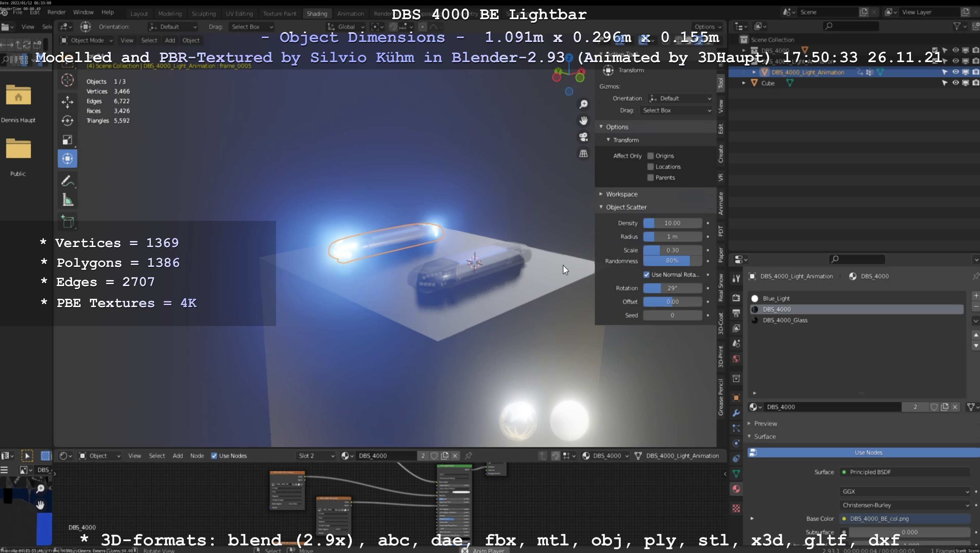
Task: Open Gizmos Orientation Default dropdown in sidebar
Action: (680, 98)
